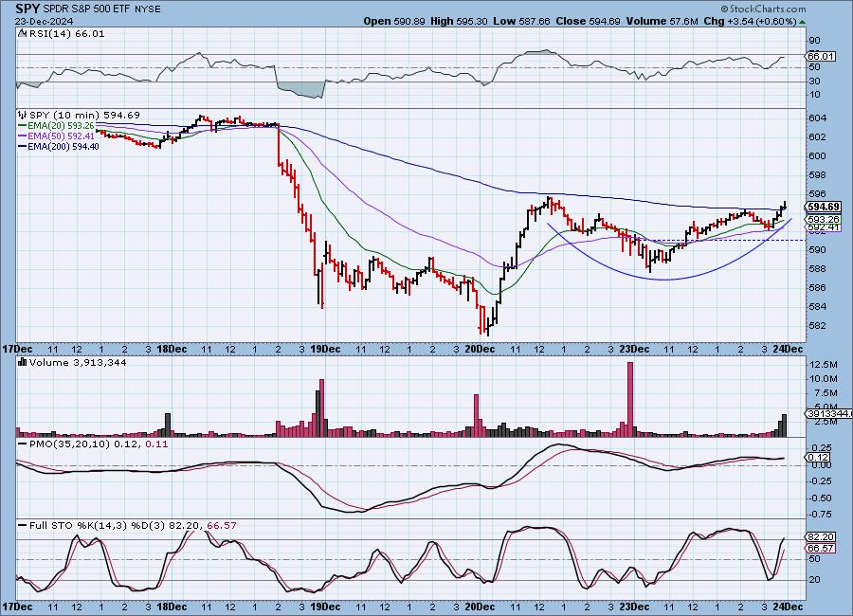Viewport: 853px width, 616px height.
Task: Click the bar icon beside Volume 3,913,344
Action: click(23, 362)
